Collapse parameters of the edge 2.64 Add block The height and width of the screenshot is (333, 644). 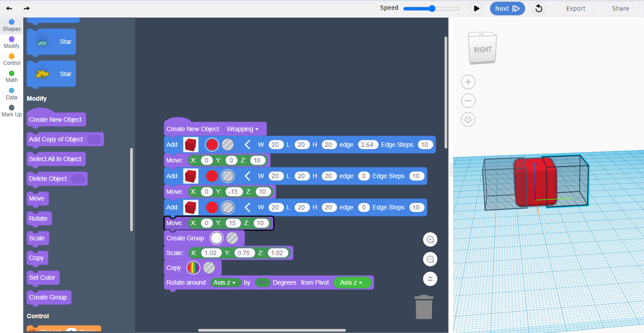click(x=247, y=145)
